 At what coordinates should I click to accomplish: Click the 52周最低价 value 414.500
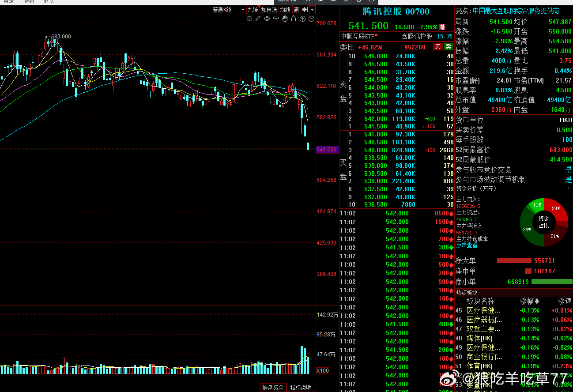[x=561, y=159]
